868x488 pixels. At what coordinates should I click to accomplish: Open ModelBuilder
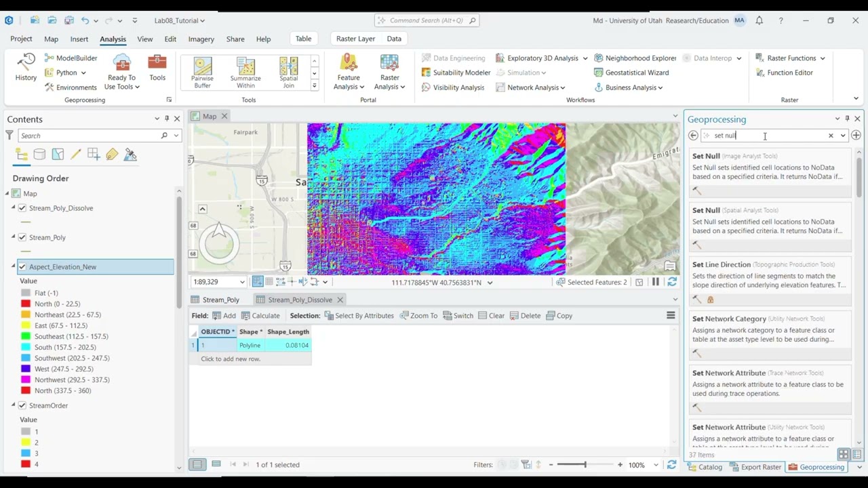click(71, 58)
